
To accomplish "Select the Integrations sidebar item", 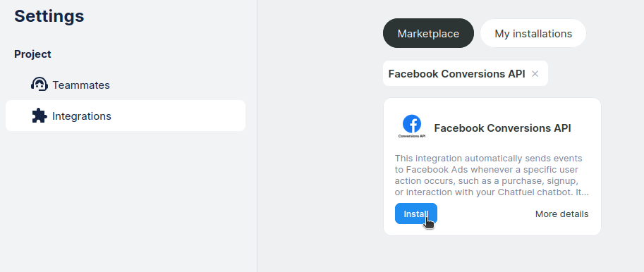I will (x=126, y=116).
